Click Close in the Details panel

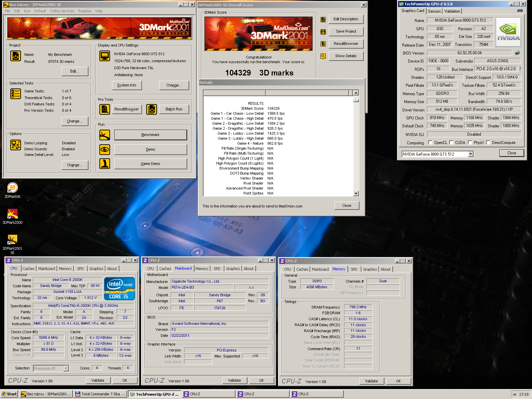347,205
